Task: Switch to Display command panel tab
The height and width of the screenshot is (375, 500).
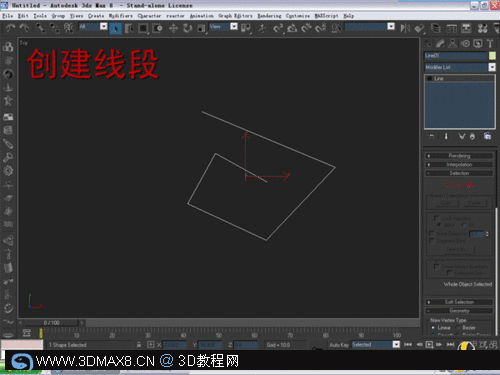Action: click(478, 44)
